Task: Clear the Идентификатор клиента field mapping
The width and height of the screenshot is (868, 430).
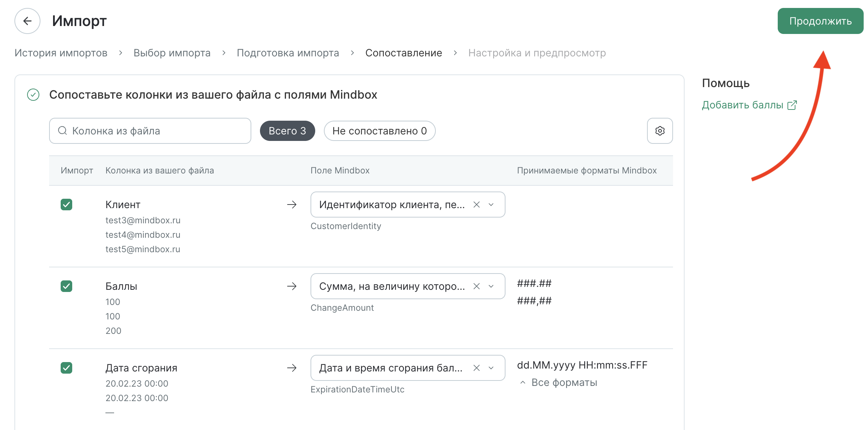Action: [x=477, y=205]
